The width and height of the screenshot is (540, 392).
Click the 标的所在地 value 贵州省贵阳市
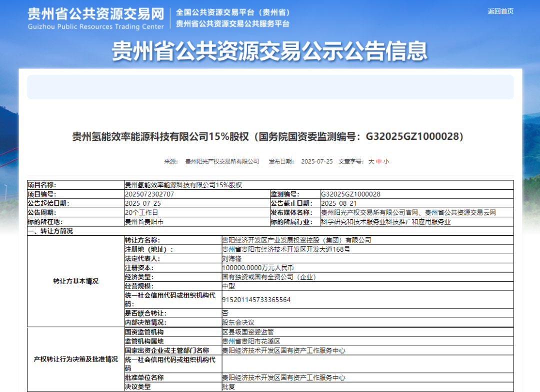144,222
